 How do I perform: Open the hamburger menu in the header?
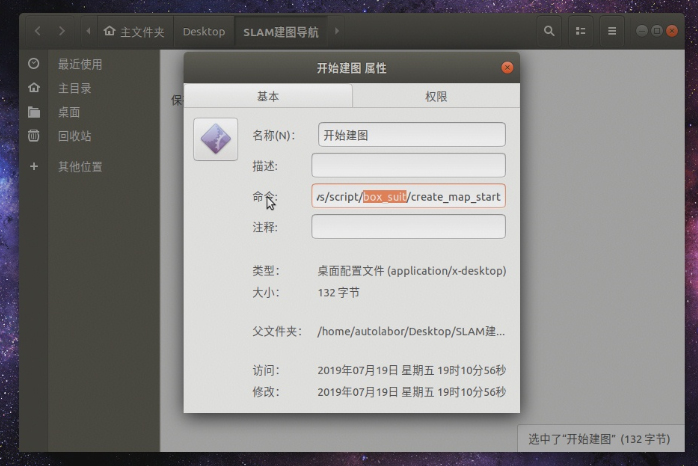pyautogui.click(x=611, y=31)
